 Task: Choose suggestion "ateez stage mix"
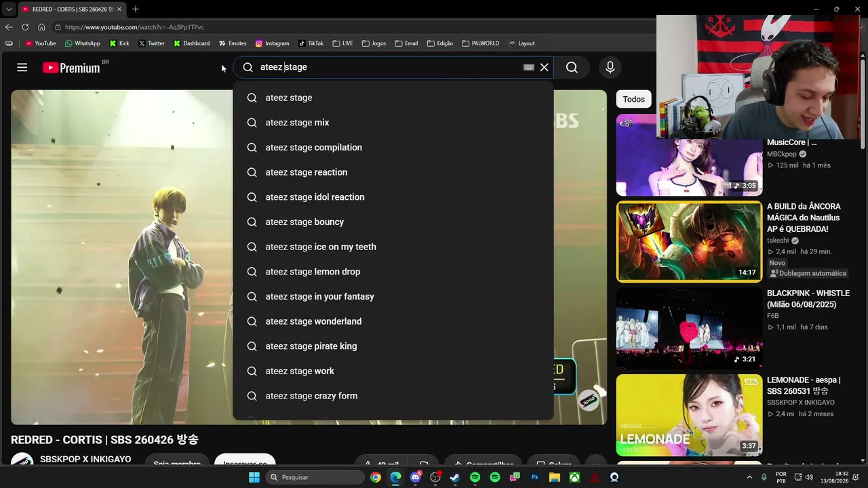click(393, 123)
